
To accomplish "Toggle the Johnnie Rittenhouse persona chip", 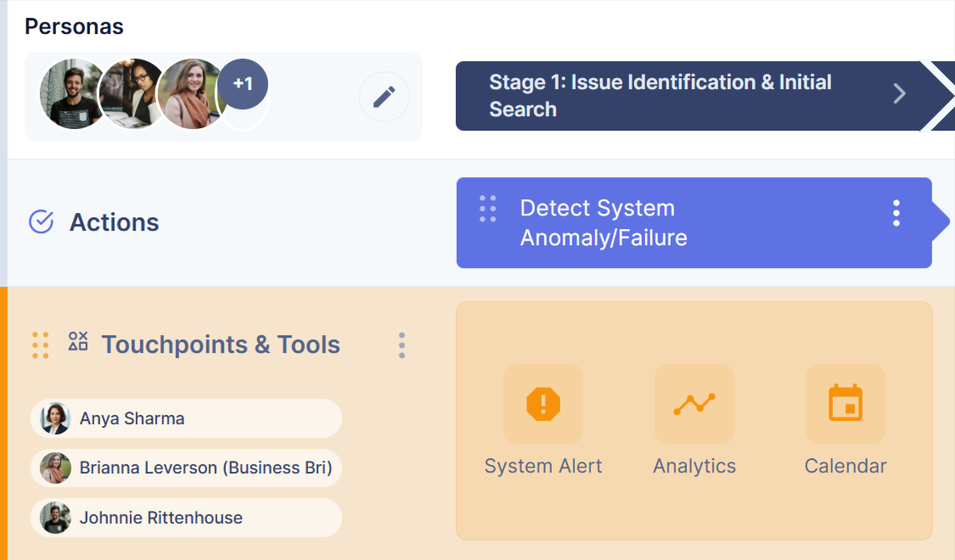I will point(186,518).
